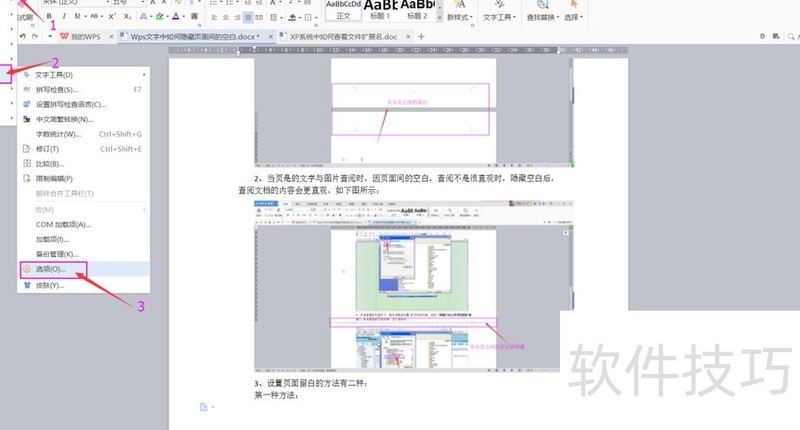Image resolution: width=800 pixels, height=430 pixels.
Task: Click the redo arrow icon
Action: [x=35, y=37]
